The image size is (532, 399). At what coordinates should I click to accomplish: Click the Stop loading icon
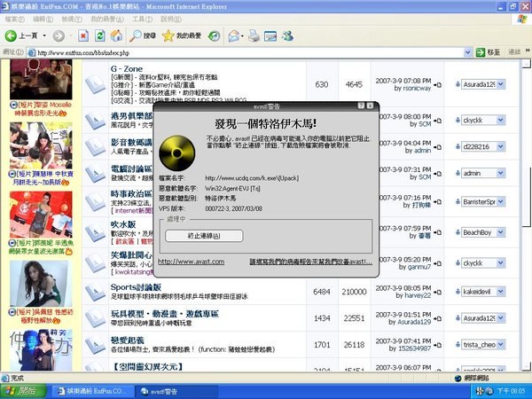(x=83, y=35)
